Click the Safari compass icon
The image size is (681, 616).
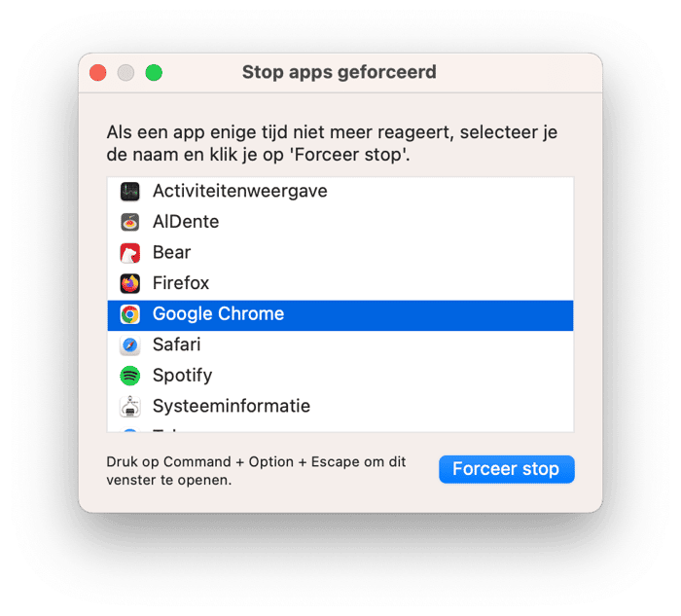click(129, 345)
